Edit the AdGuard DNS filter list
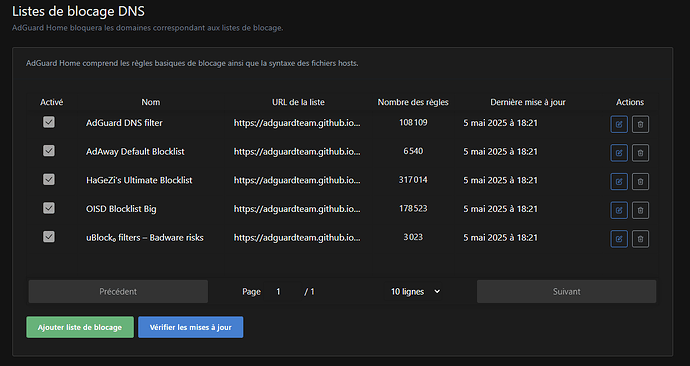 pyautogui.click(x=619, y=124)
